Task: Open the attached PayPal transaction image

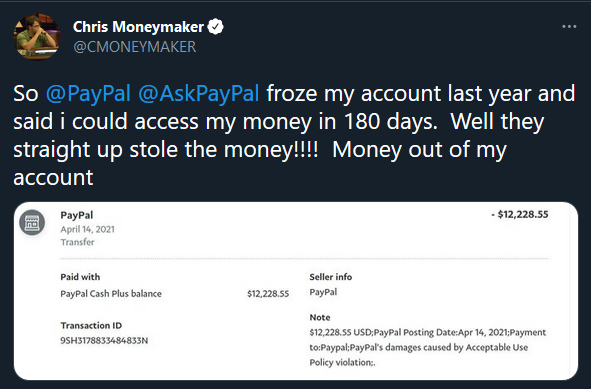Action: pos(296,291)
